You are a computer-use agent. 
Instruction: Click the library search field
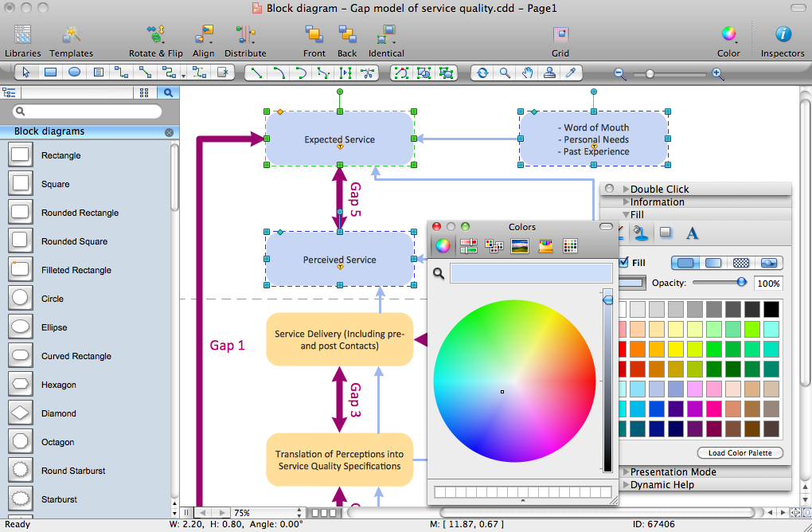click(x=87, y=111)
